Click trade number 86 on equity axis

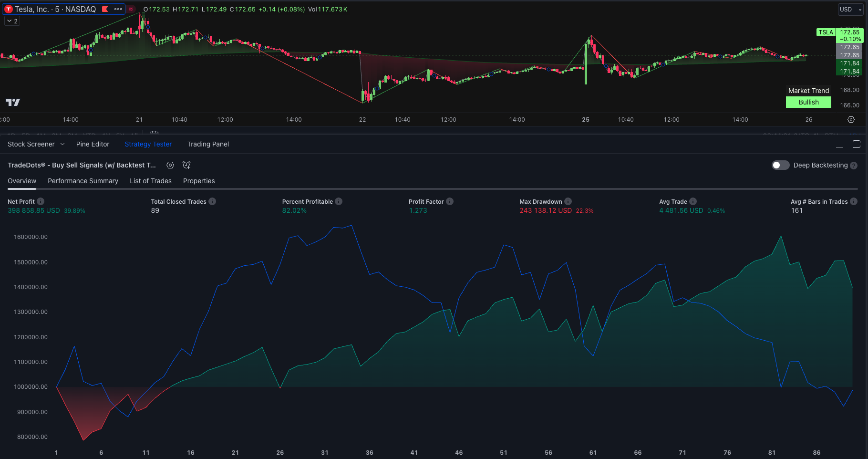[x=816, y=453]
